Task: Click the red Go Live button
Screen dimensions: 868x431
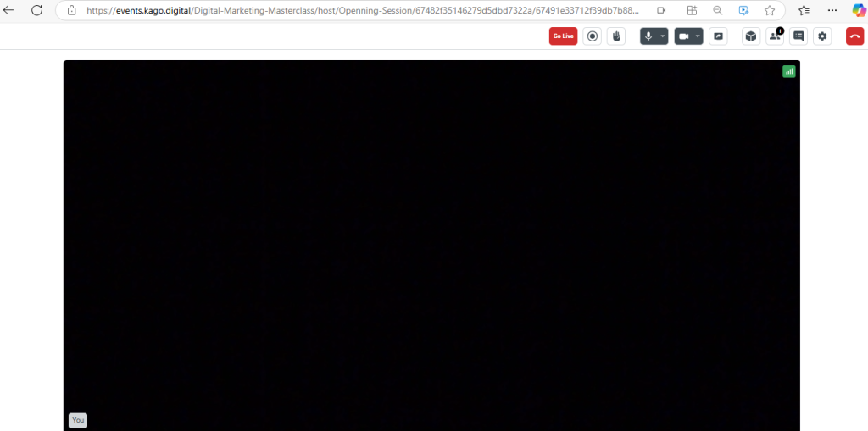Action: (563, 36)
